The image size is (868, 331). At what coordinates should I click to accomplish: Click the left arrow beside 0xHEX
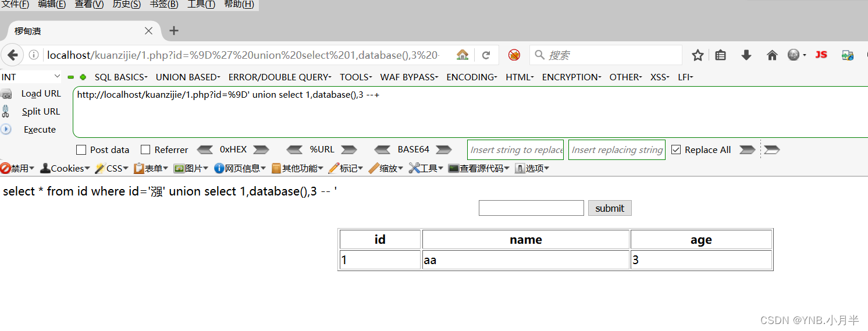[205, 150]
